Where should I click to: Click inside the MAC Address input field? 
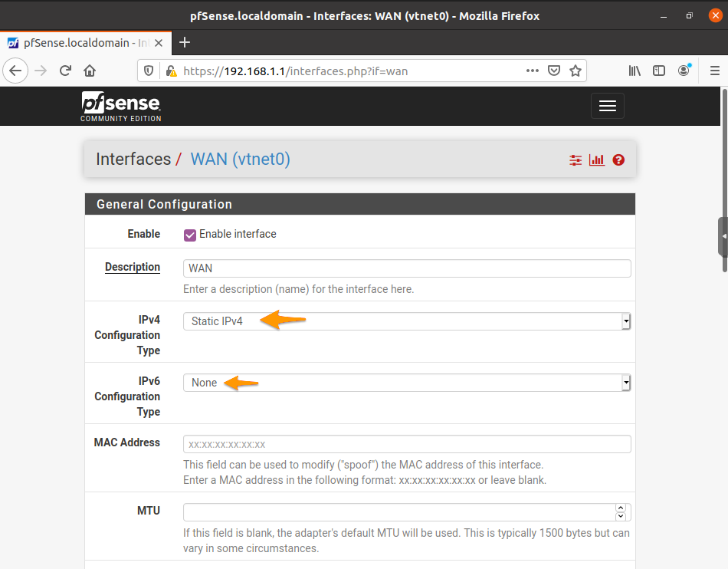(x=406, y=444)
